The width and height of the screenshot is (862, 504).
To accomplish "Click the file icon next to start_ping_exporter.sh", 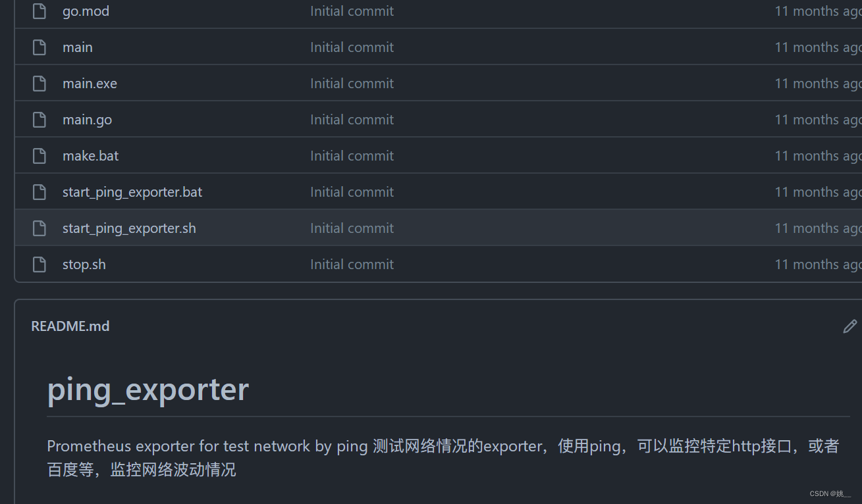I will tap(39, 228).
